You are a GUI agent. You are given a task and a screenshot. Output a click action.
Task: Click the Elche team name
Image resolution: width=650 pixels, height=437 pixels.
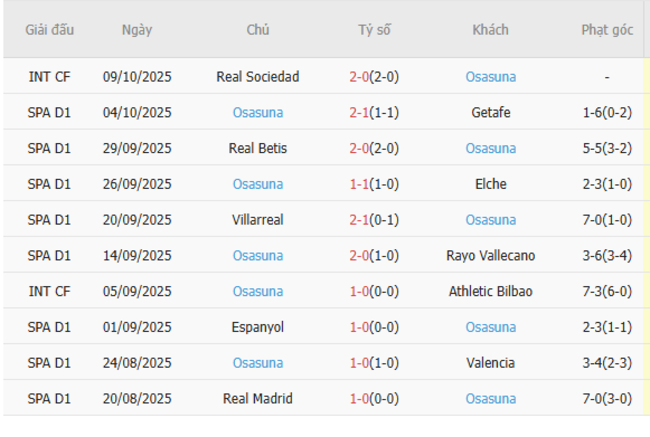(x=490, y=184)
